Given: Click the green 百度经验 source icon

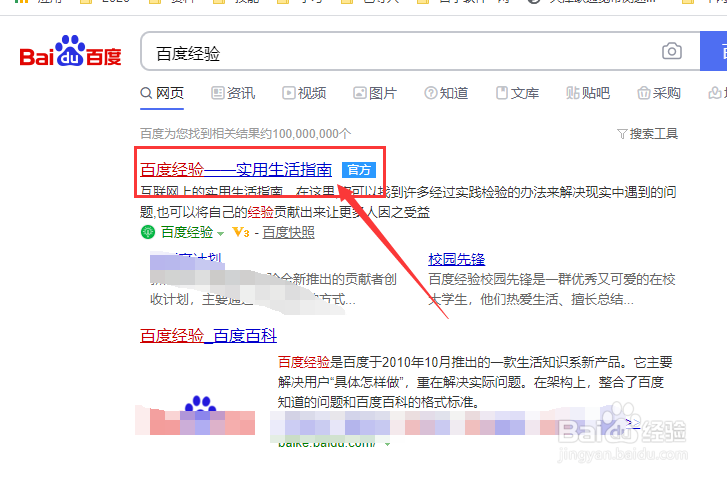Looking at the screenshot, I should 147,232.
